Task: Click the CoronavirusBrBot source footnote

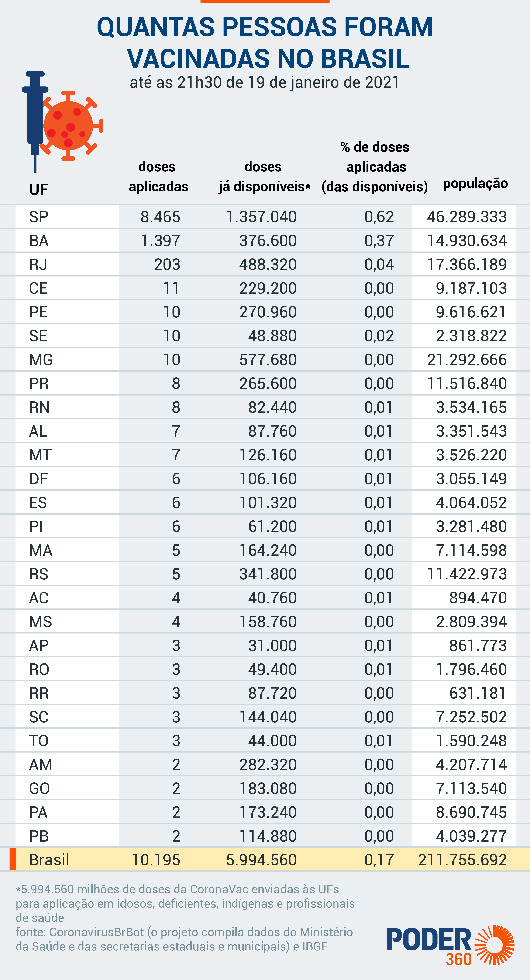Action: pyautogui.click(x=184, y=939)
